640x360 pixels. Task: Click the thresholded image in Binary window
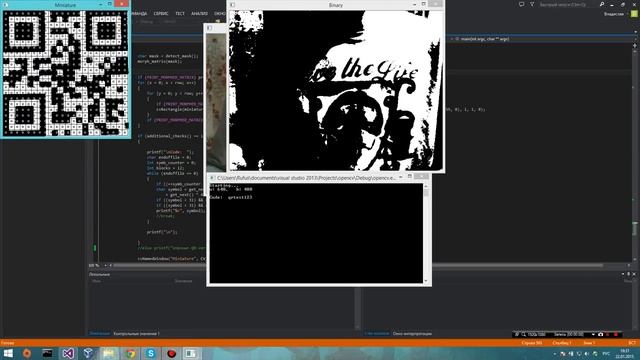point(336,91)
